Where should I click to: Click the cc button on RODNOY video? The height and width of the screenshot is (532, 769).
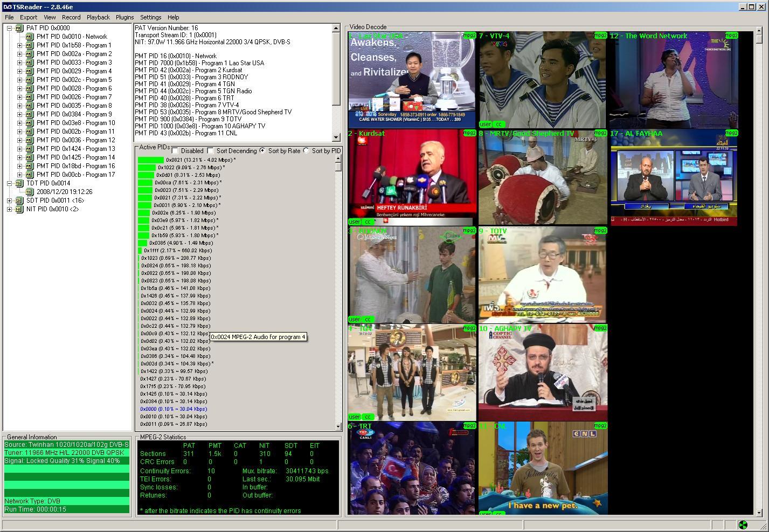[x=368, y=319]
